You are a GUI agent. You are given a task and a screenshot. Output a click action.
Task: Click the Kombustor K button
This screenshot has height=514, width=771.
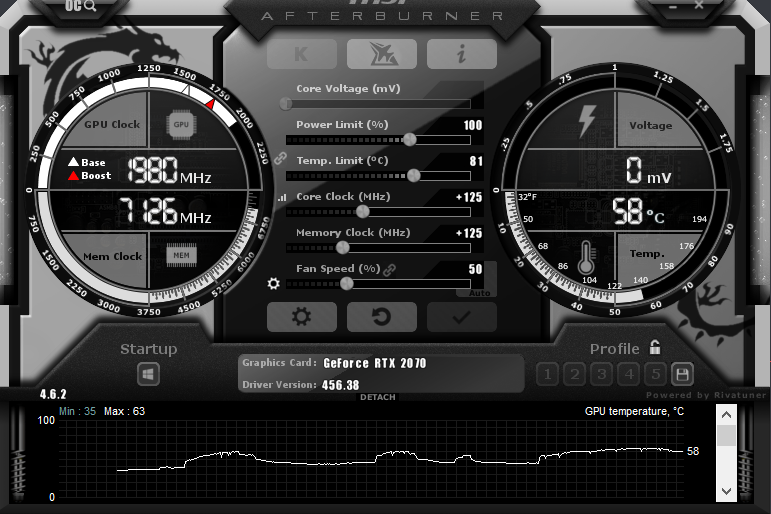[x=302, y=54]
